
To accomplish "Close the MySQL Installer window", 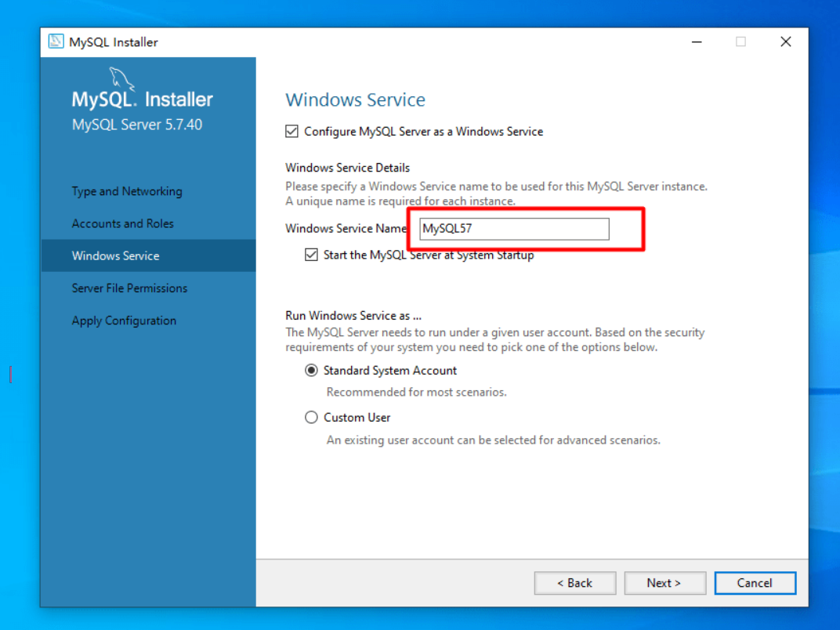I will click(785, 42).
